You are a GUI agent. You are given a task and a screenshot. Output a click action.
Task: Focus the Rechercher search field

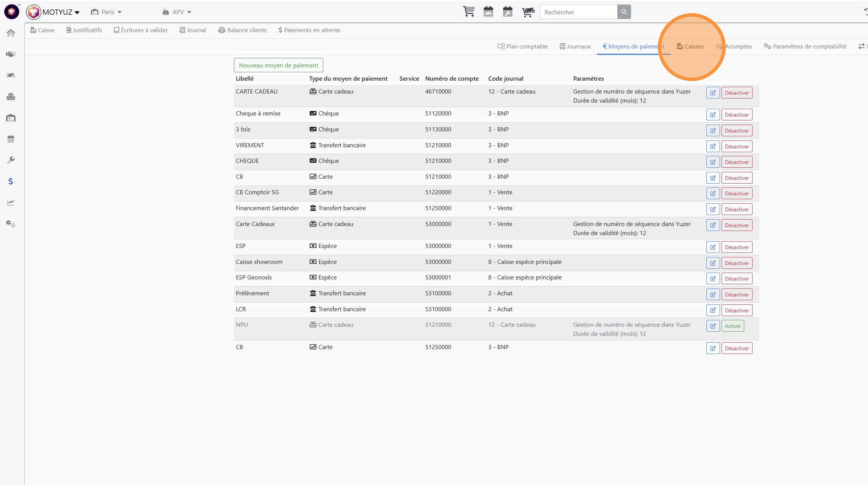click(x=578, y=12)
